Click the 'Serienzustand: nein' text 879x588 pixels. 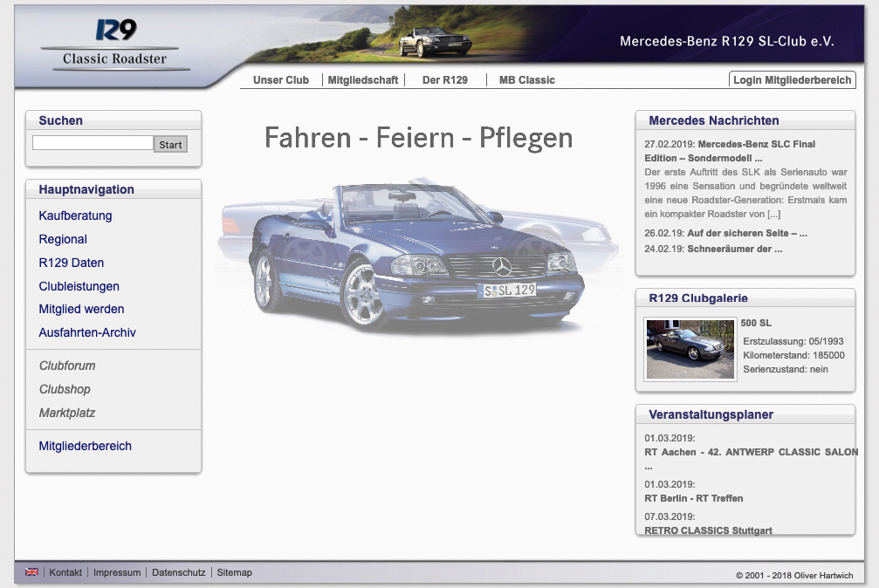pyautogui.click(x=786, y=369)
